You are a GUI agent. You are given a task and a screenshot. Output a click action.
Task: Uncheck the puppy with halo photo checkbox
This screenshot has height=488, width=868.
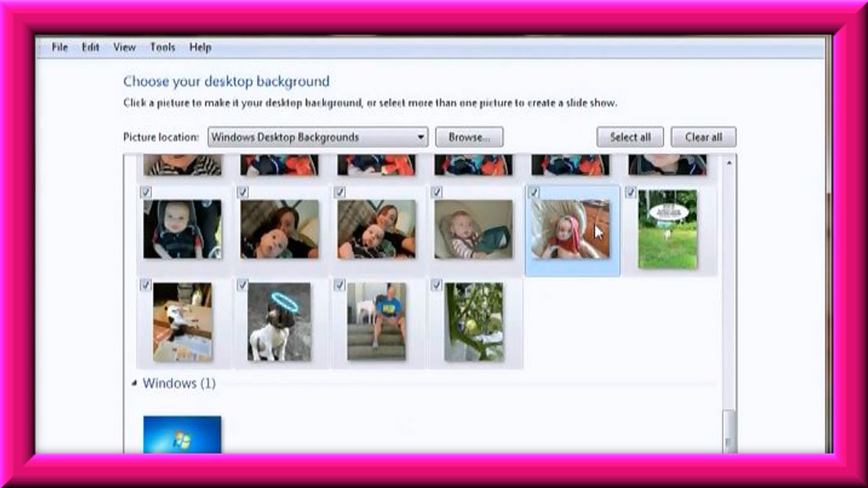243,285
